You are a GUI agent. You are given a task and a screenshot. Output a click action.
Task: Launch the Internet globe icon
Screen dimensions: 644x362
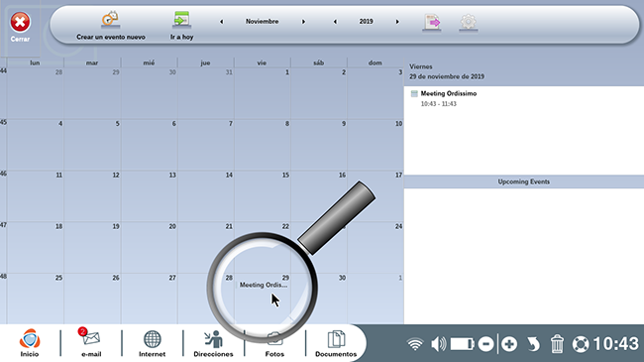pos(152,343)
